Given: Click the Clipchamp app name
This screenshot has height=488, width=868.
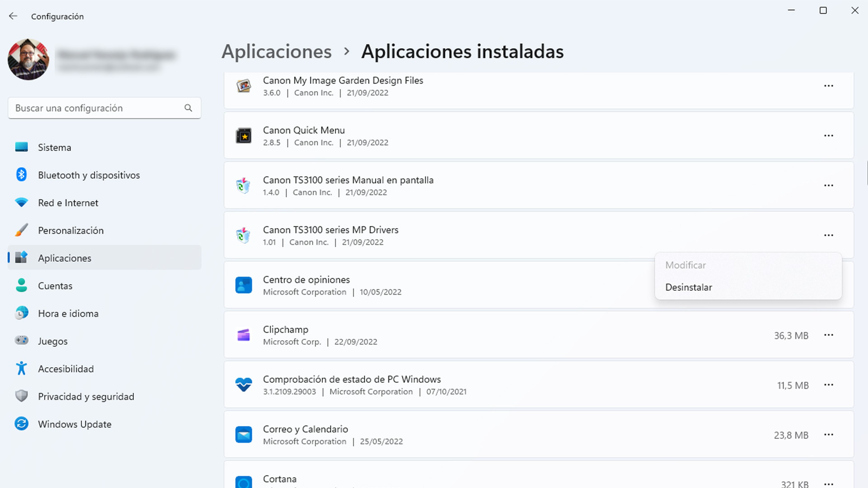Looking at the screenshot, I should tap(285, 330).
